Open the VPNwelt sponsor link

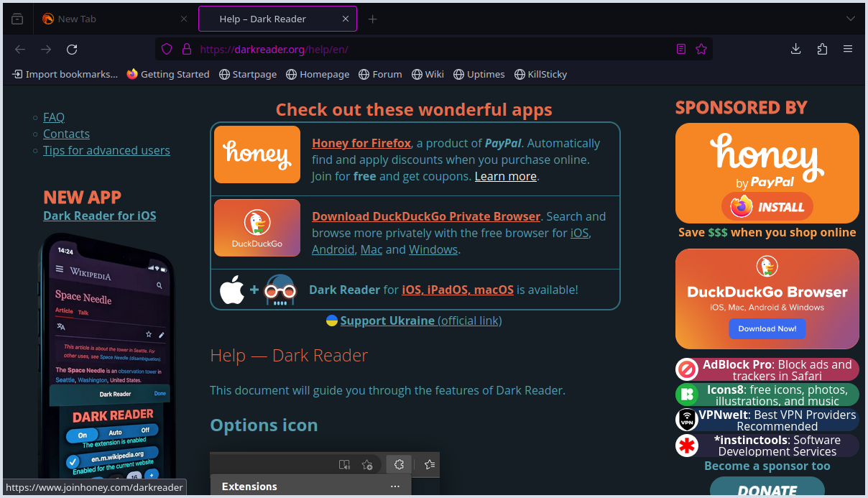click(x=767, y=420)
